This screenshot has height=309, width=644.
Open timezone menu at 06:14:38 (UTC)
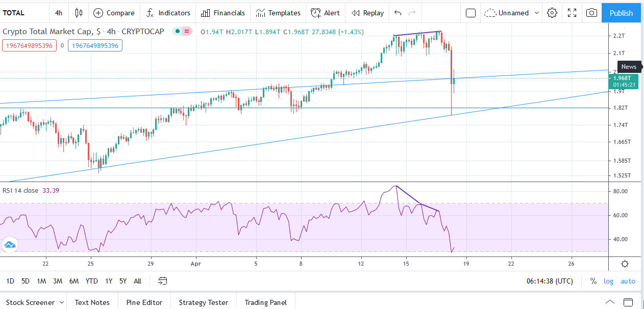pos(550,281)
